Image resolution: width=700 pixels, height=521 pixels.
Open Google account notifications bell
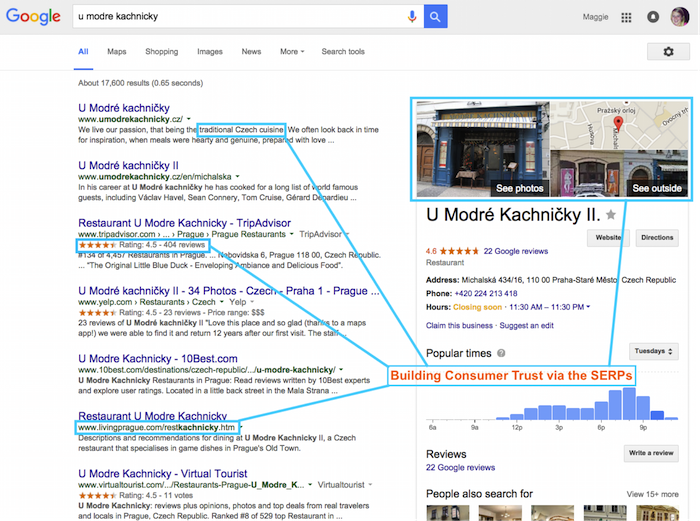pos(652,17)
